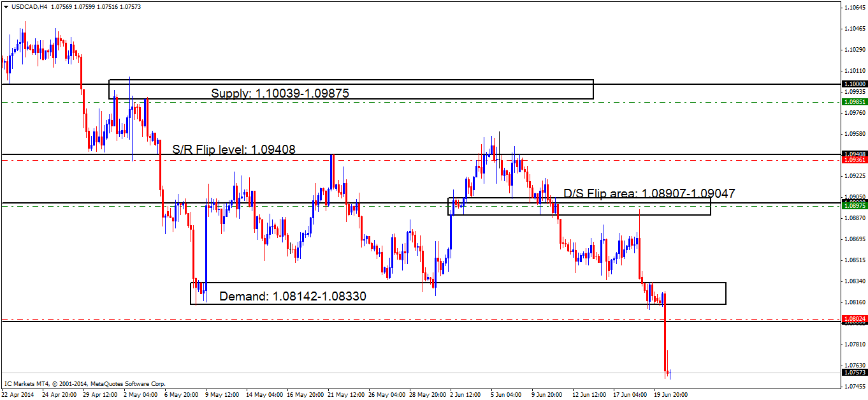Click the 1.07455 price axis label
Image resolution: width=868 pixels, height=400 pixels.
(x=855, y=386)
